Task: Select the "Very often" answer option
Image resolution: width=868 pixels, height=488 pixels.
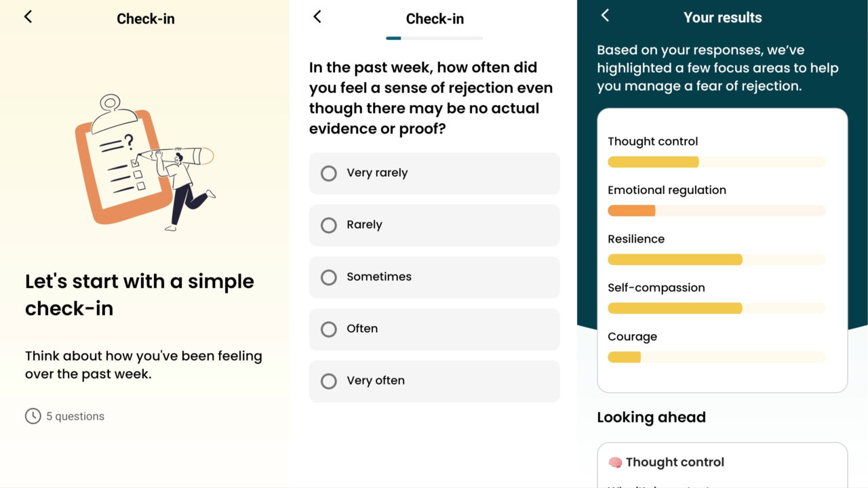Action: [434, 381]
